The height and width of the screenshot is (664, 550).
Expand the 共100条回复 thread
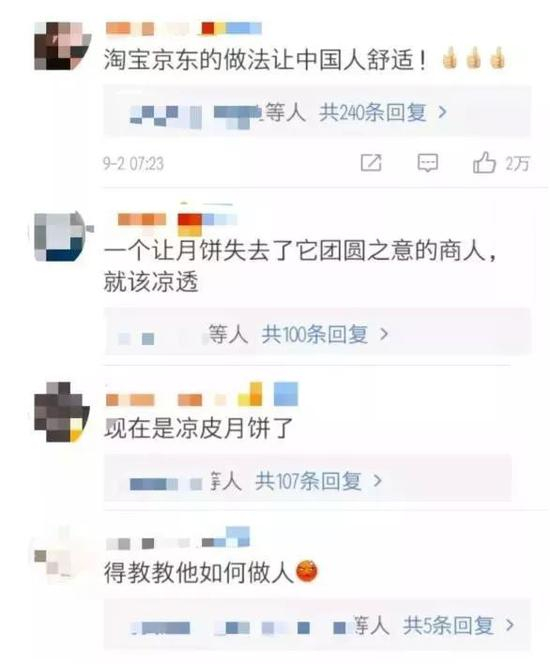(315, 335)
